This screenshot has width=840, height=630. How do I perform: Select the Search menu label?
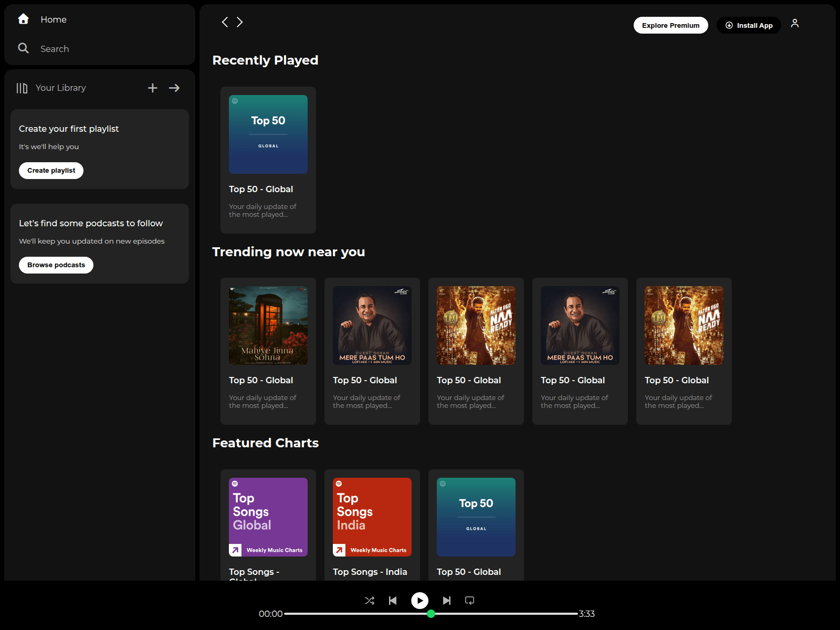tap(55, 49)
